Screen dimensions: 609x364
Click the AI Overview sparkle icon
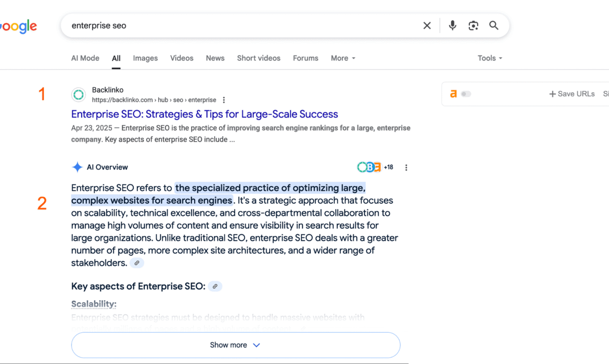[x=77, y=167]
